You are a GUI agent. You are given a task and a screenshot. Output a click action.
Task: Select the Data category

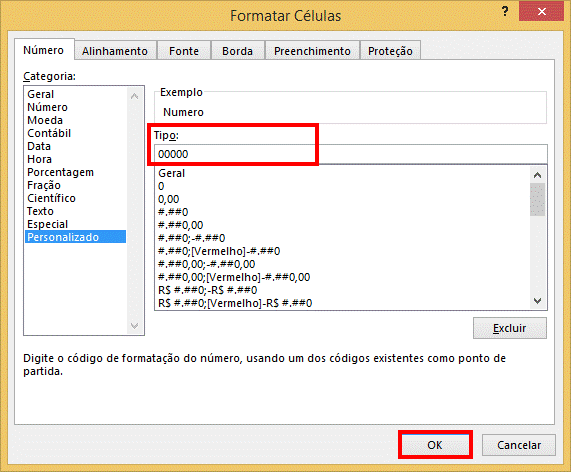pyautogui.click(x=76, y=146)
